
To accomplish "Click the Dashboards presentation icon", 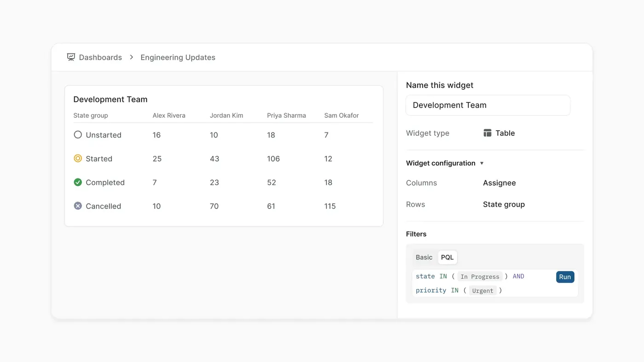I will (71, 57).
